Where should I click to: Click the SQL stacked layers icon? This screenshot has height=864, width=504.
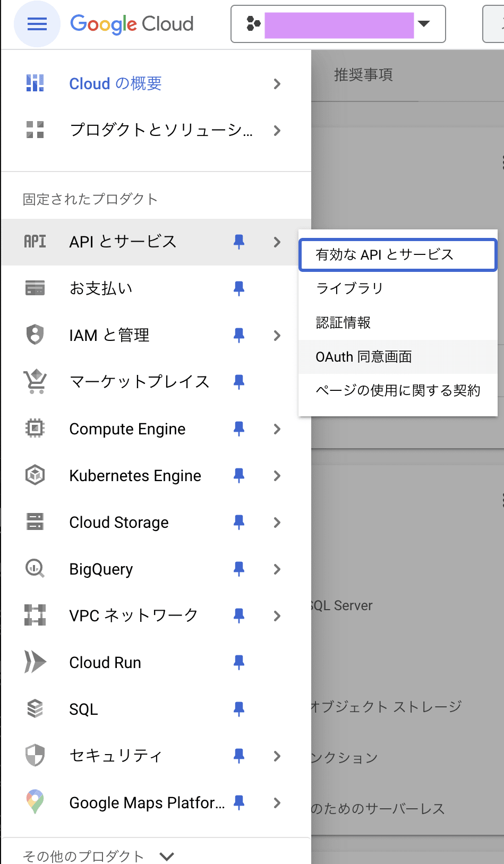(x=35, y=709)
